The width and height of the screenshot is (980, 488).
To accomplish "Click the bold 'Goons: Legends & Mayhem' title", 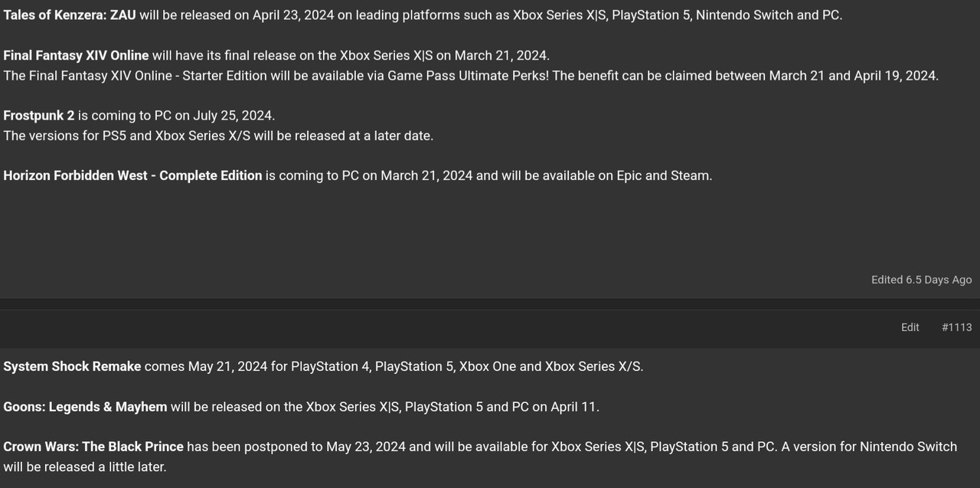I will [85, 407].
